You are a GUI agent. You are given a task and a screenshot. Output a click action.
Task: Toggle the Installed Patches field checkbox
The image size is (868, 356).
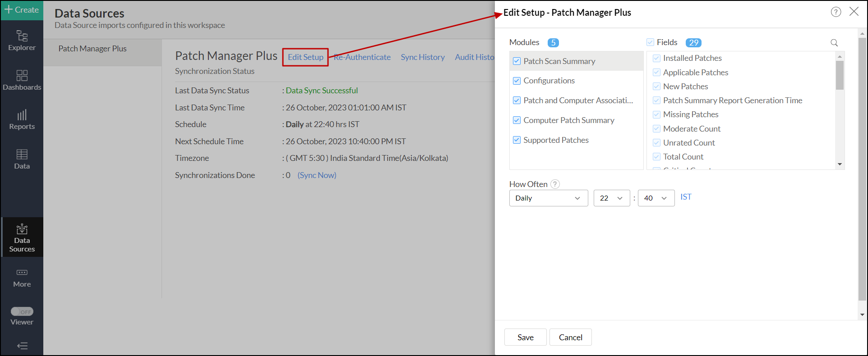coord(656,58)
